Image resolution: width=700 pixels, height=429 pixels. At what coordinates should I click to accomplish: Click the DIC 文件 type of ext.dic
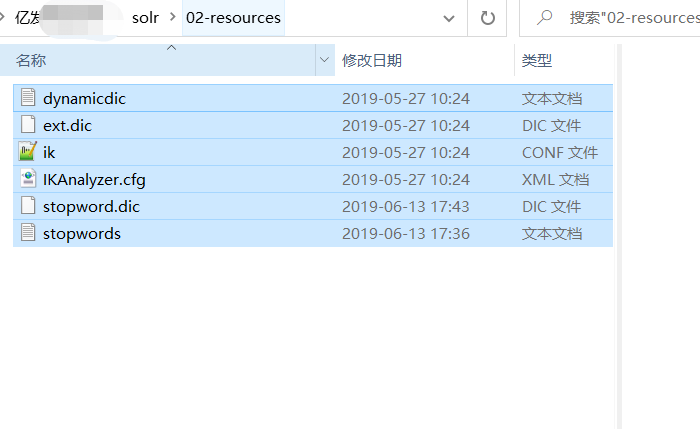(552, 125)
